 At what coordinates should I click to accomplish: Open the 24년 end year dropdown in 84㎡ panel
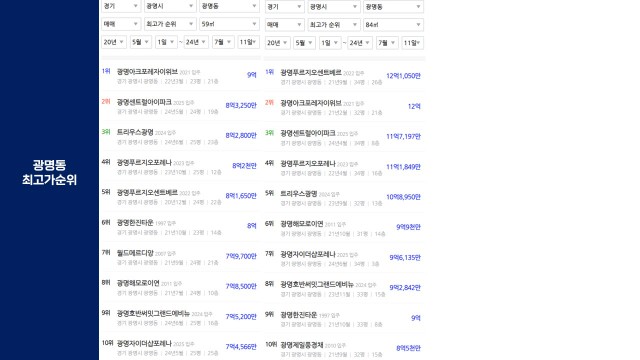tap(360, 43)
